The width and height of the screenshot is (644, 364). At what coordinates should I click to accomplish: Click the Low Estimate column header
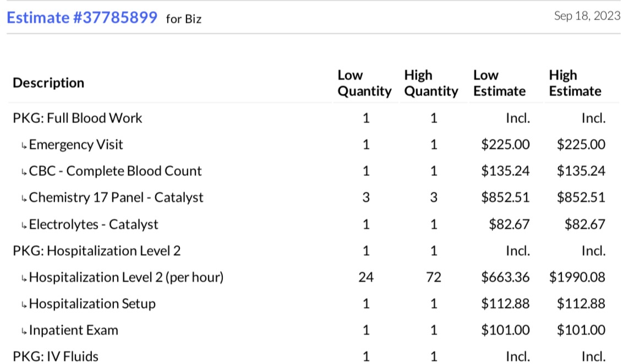[x=499, y=83]
